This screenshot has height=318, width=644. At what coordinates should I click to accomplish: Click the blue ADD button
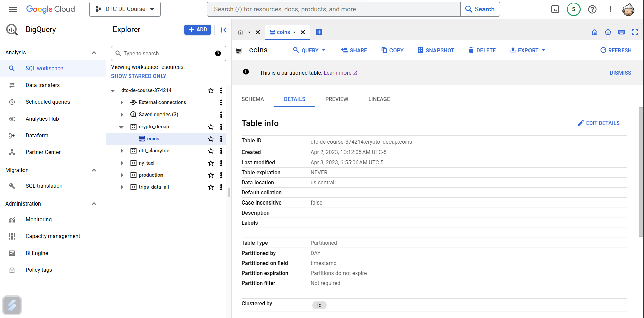197,30
